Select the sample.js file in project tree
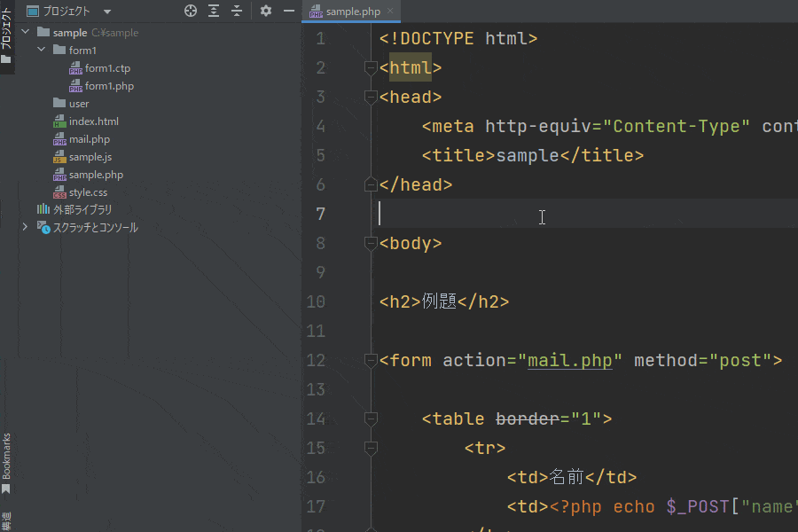The height and width of the screenshot is (532, 798). pyautogui.click(x=90, y=157)
